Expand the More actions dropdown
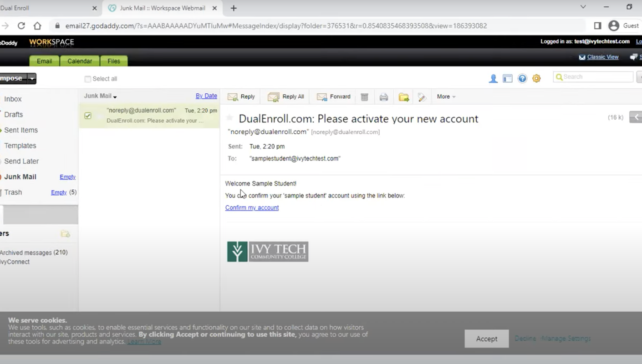This screenshot has width=642, height=364. coord(446,97)
